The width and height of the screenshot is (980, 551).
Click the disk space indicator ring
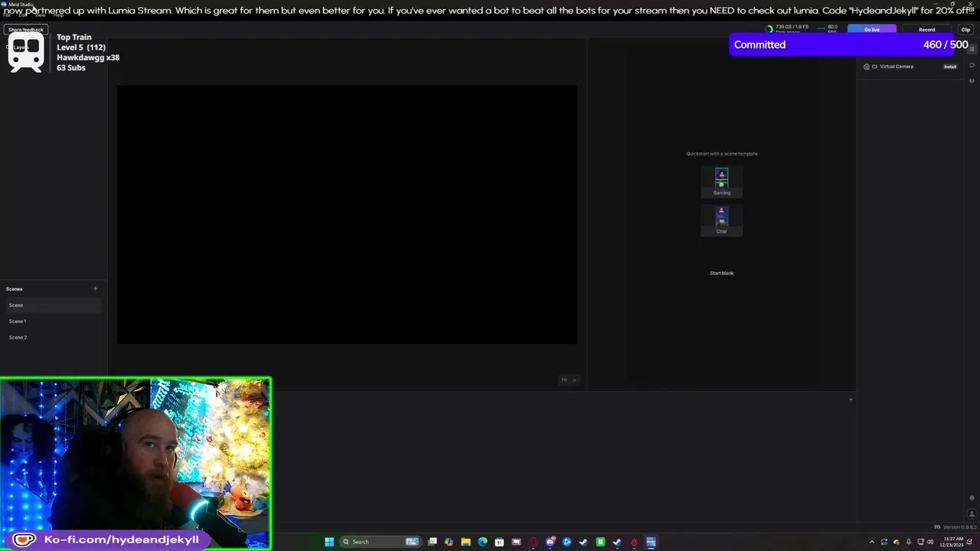point(769,30)
